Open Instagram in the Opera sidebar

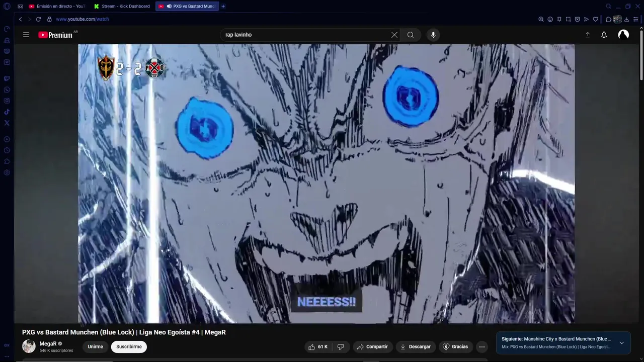point(7,101)
